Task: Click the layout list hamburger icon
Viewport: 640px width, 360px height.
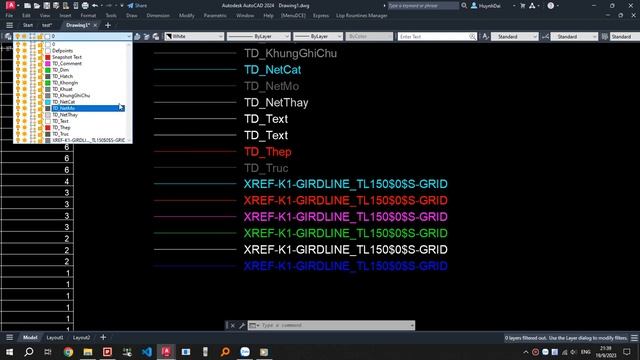Action: pyautogui.click(x=9, y=338)
